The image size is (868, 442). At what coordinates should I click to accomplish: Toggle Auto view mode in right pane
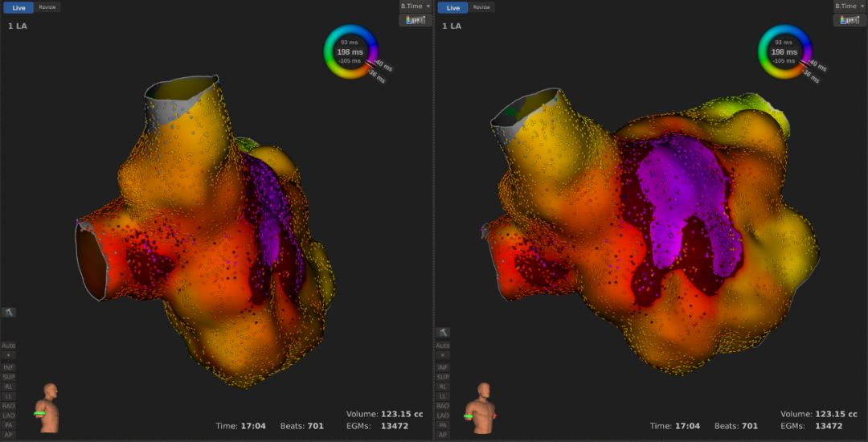coord(443,346)
